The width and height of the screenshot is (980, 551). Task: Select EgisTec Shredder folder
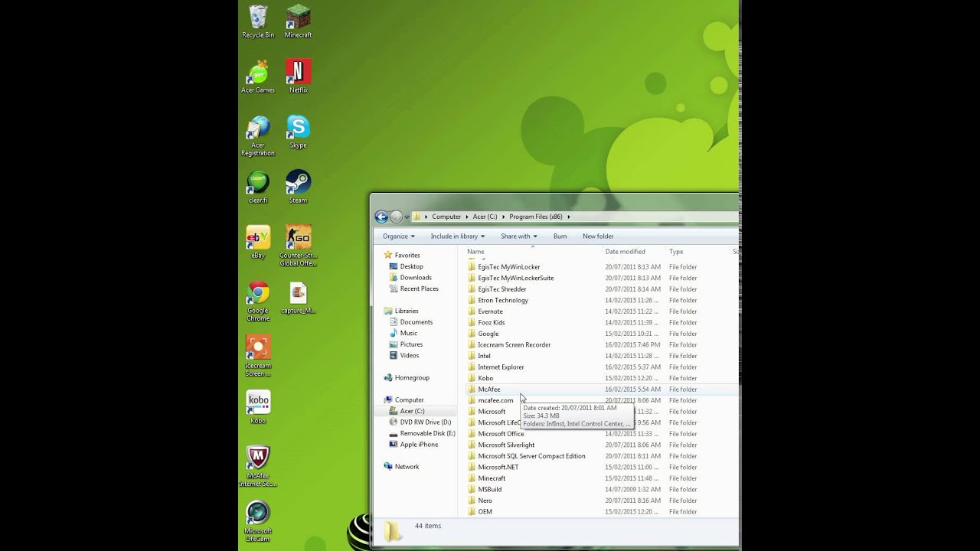coord(501,289)
